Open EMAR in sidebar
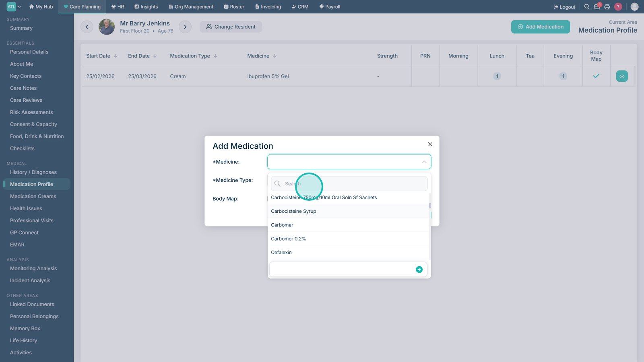Viewport: 644px width, 362px height. point(17,245)
